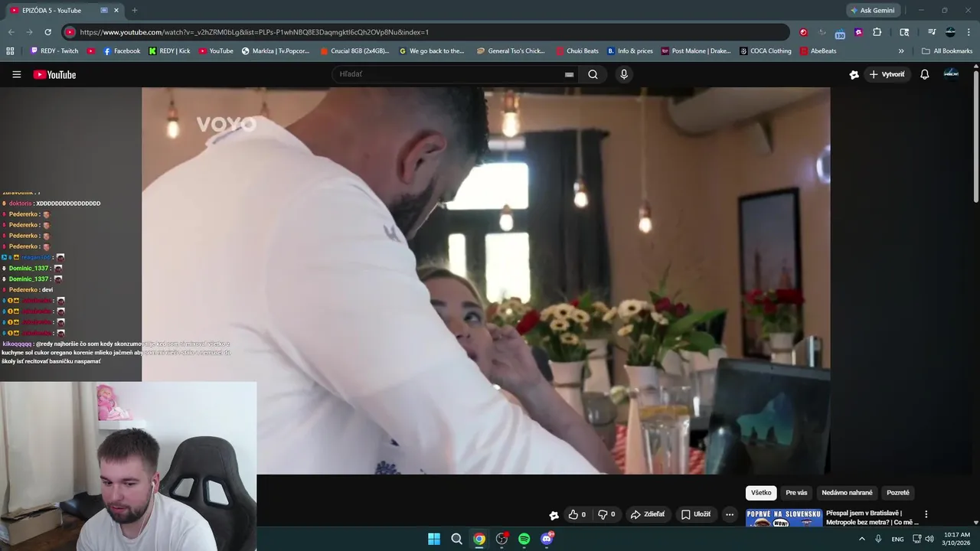Open a new browser tab
The image size is (980, 551).
coord(135,10)
